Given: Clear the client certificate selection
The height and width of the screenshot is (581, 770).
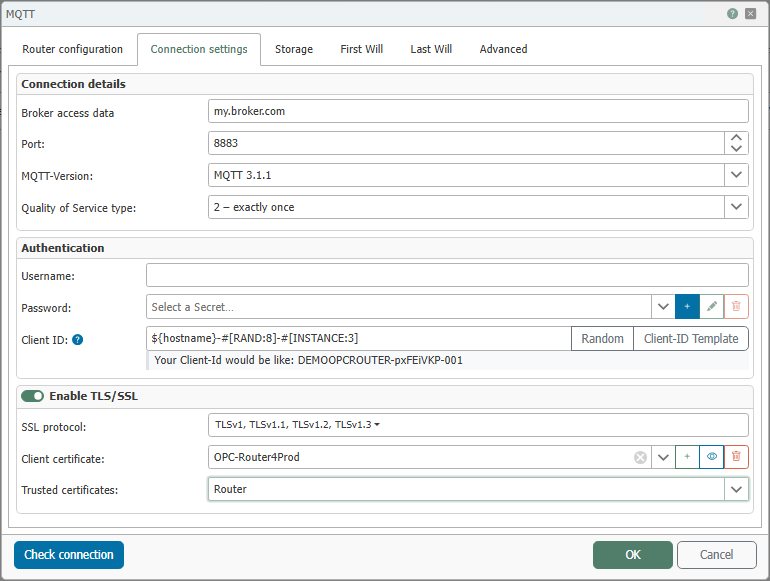Looking at the screenshot, I should click(x=640, y=458).
